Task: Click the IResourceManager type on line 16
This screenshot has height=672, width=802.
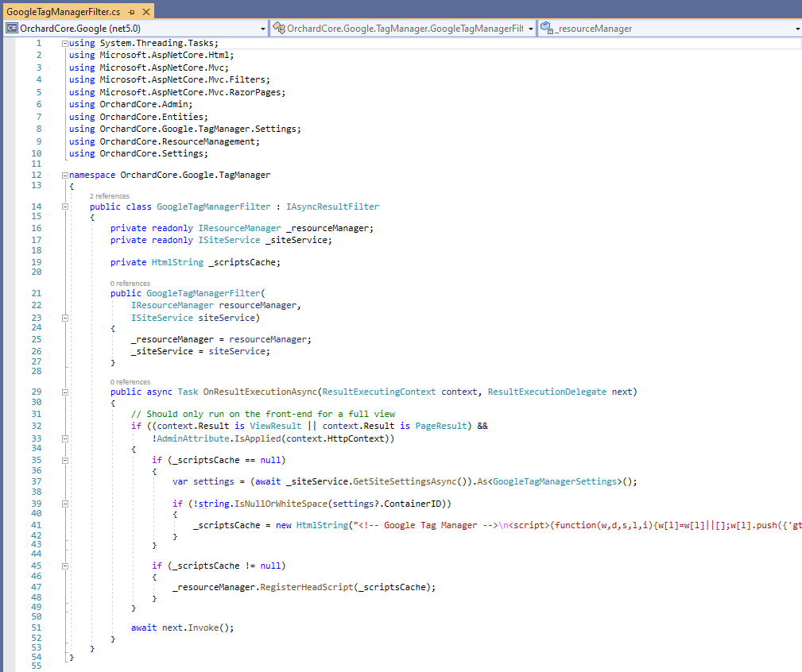Action: 239,228
